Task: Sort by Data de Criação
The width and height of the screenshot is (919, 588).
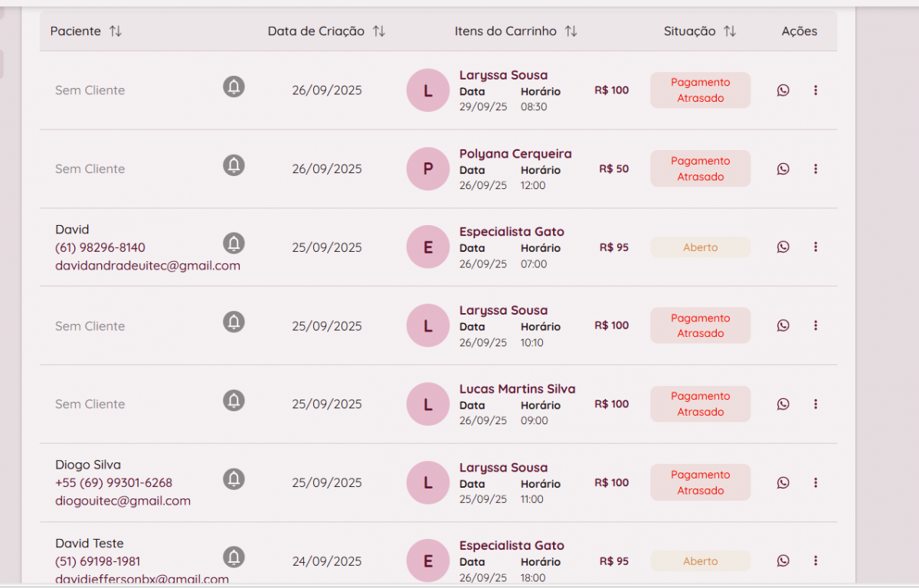Action: point(378,31)
